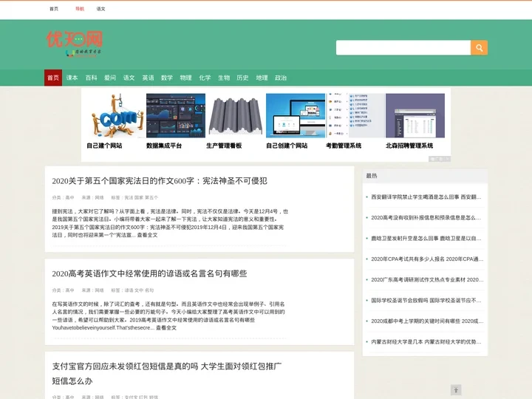Focus the search input field
Screen dimensions: 532x399
403,48
